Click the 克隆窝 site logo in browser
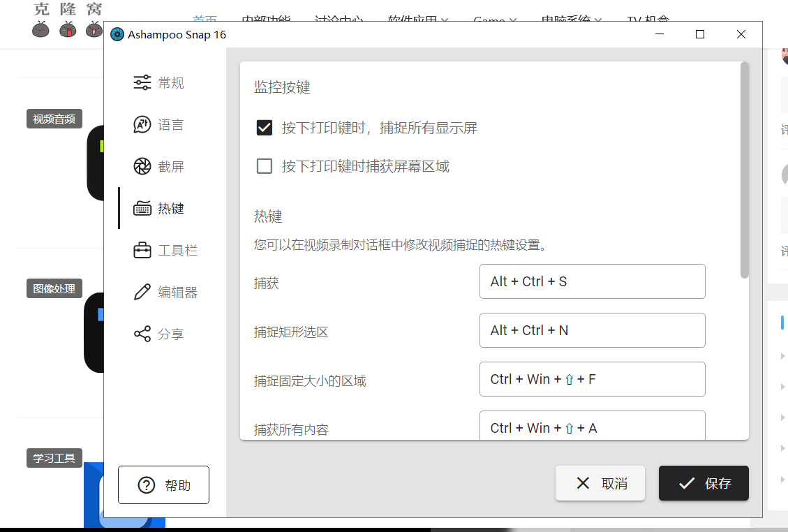Screen dimensions: 788x532 [x=67, y=20]
